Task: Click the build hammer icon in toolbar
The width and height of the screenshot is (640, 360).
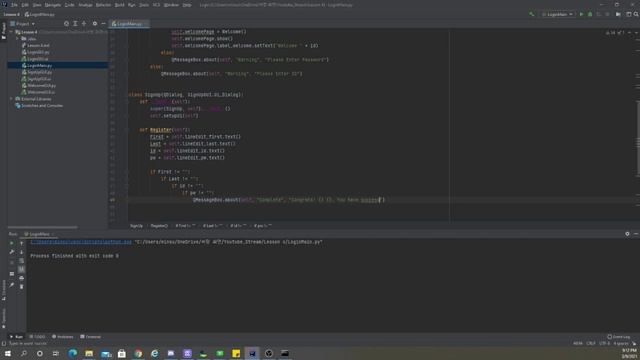Action: [531, 14]
